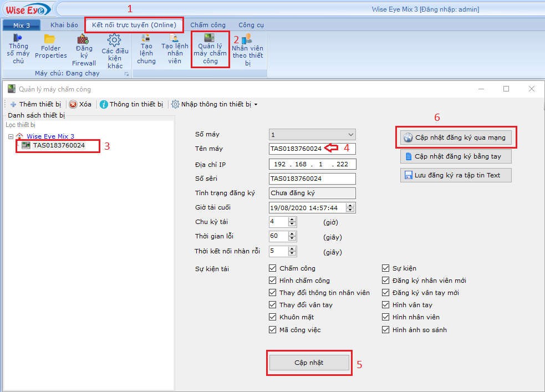
Task: Open the Số máy dropdown
Action: point(350,135)
